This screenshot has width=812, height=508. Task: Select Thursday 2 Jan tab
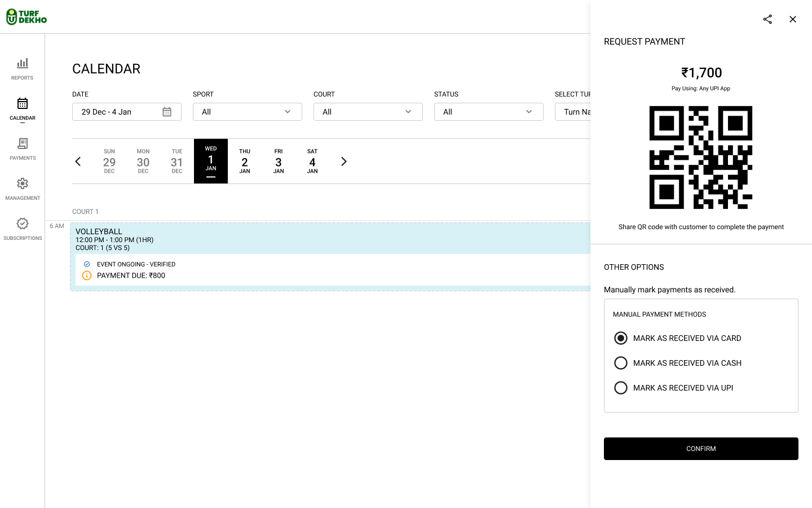245,161
